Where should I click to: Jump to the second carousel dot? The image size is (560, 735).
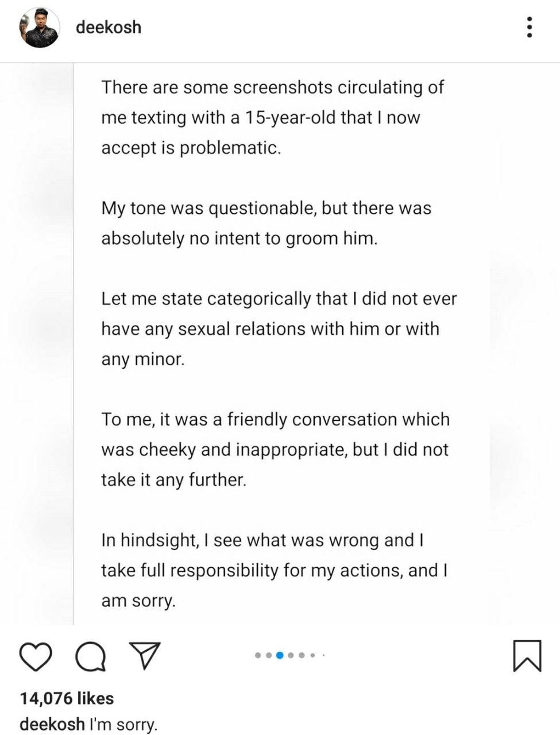(x=269, y=655)
